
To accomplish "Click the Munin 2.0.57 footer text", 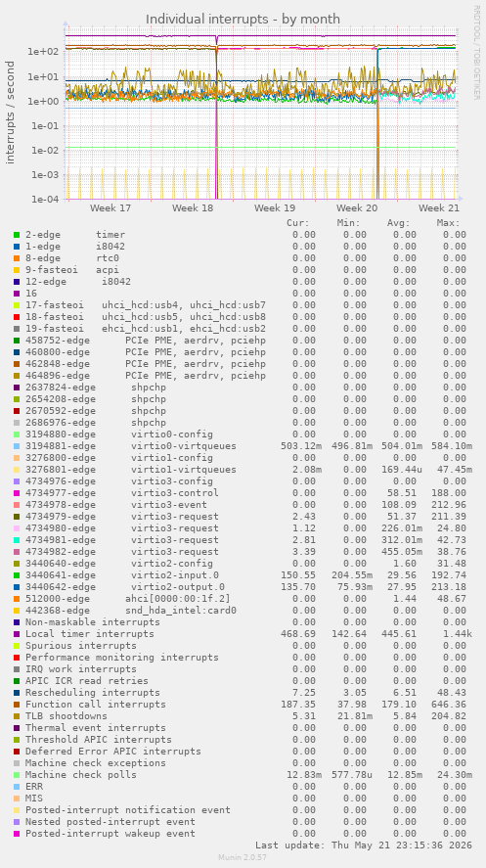I will 243,857.
